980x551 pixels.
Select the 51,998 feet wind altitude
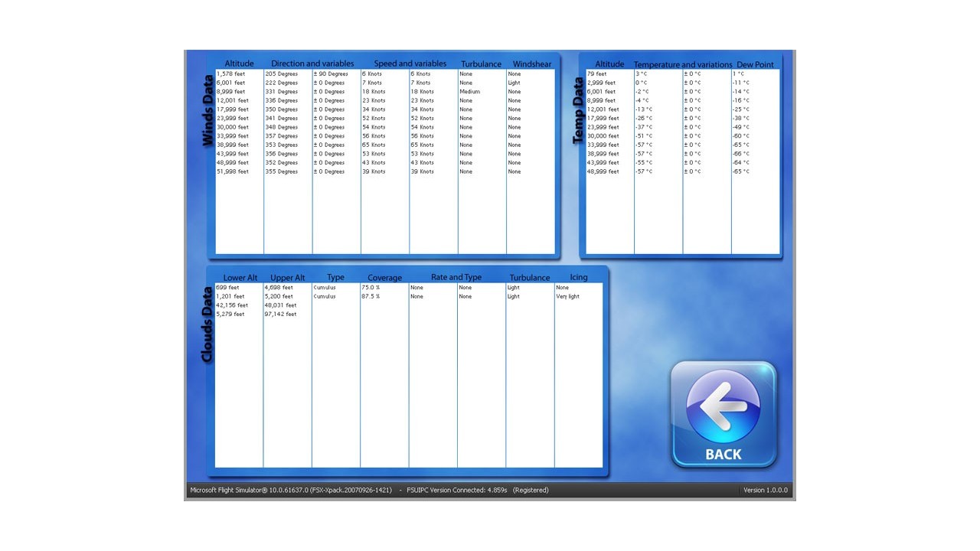(233, 171)
